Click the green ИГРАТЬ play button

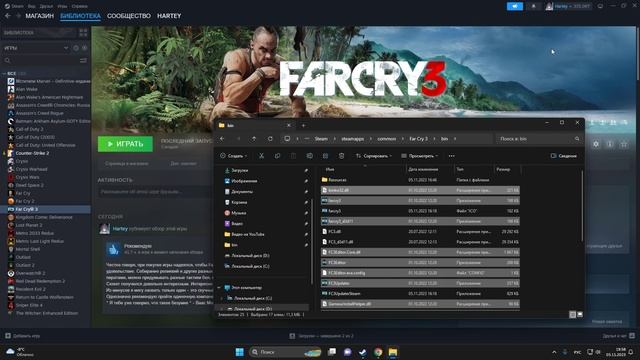click(125, 144)
